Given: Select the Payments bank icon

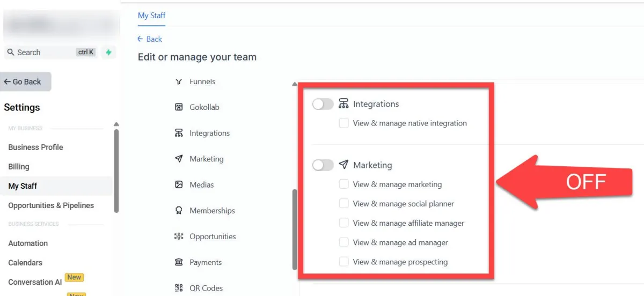Looking at the screenshot, I should point(179,262).
